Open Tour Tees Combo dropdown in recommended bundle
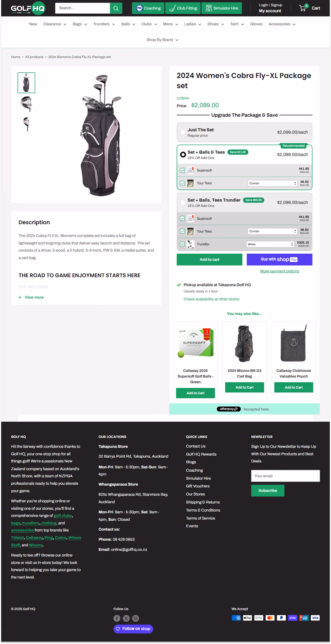The width and height of the screenshot is (331, 644). click(x=273, y=183)
